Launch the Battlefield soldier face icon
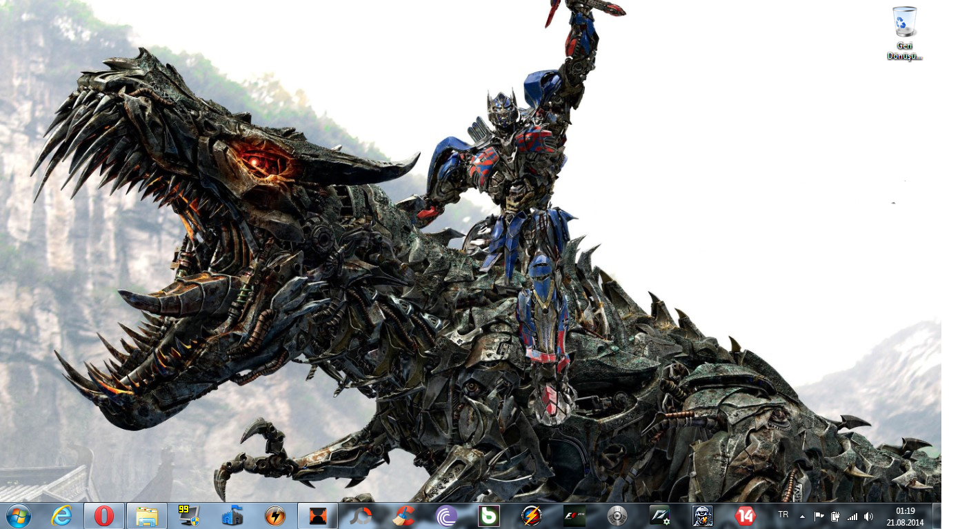The height and width of the screenshot is (529, 980). pyautogui.click(x=703, y=515)
